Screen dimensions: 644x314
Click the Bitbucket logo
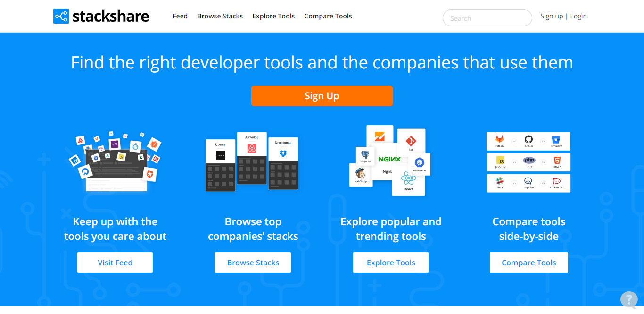pyautogui.click(x=556, y=140)
